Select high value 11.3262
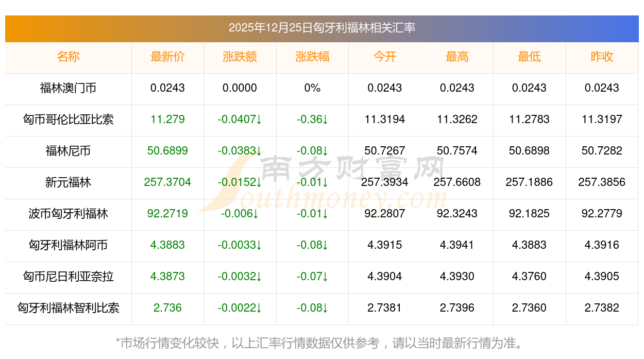Image resolution: width=644 pixels, height=359 pixels. click(x=457, y=119)
